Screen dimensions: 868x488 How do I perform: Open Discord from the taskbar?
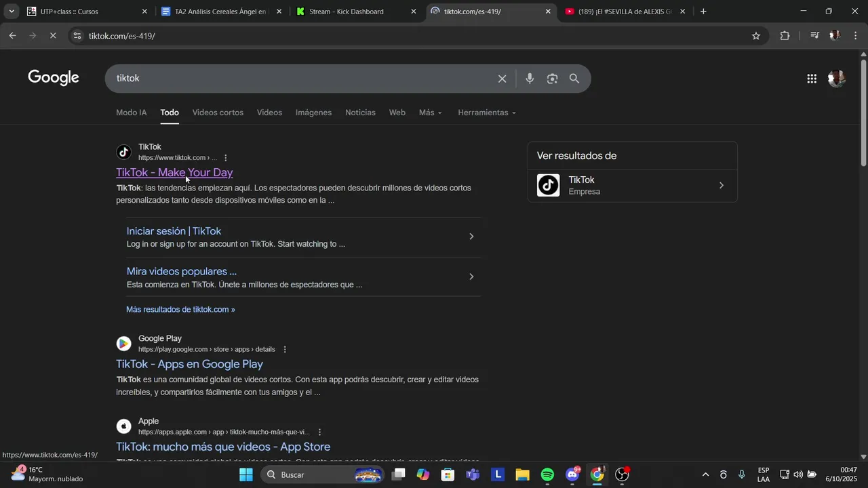click(x=572, y=474)
